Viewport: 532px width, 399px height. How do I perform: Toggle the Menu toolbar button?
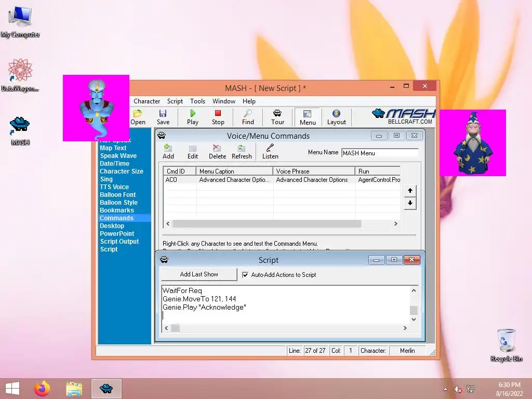click(308, 117)
